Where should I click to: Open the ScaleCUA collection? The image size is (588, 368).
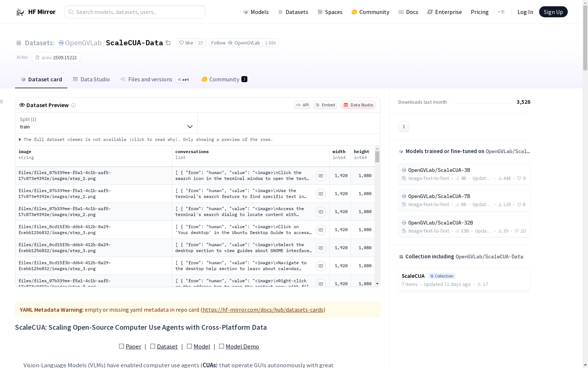coord(464,280)
